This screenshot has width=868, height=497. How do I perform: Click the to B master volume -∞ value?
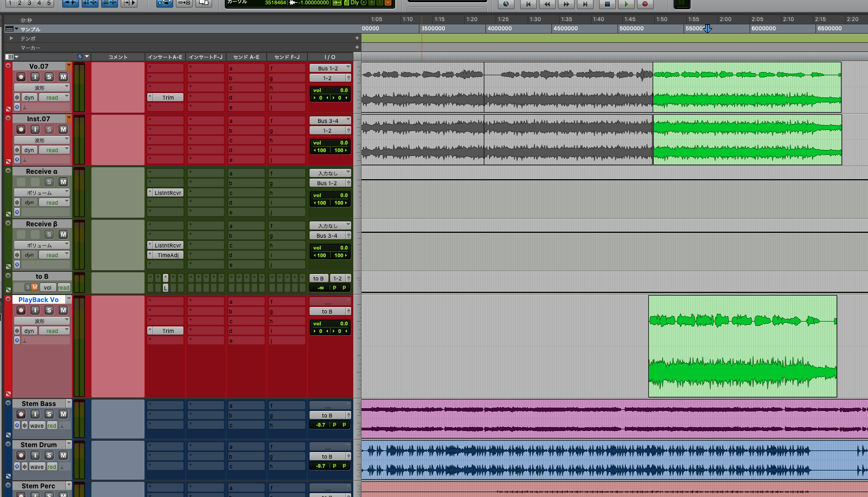point(320,288)
